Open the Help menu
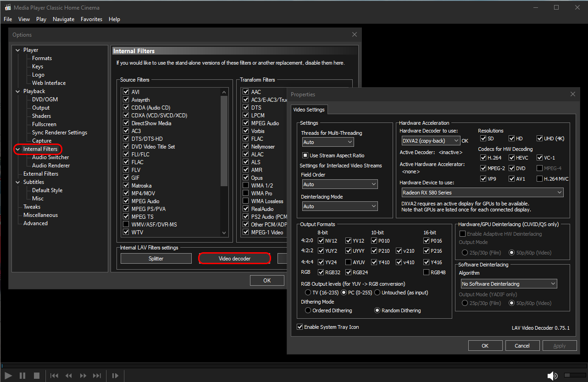This screenshot has height=382, width=588. click(x=114, y=19)
